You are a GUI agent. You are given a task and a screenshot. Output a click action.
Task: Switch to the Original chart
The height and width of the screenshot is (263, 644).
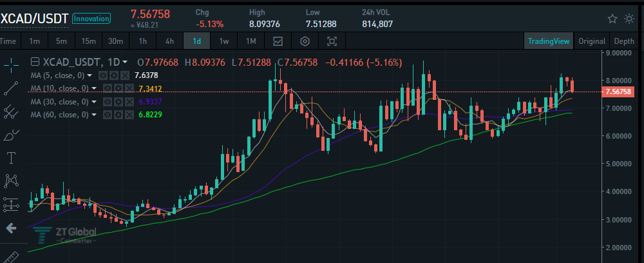[x=592, y=41]
